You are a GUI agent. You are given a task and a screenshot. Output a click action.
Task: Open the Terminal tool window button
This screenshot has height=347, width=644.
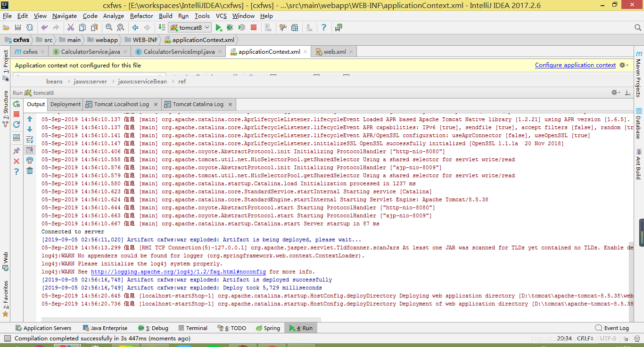coord(192,328)
